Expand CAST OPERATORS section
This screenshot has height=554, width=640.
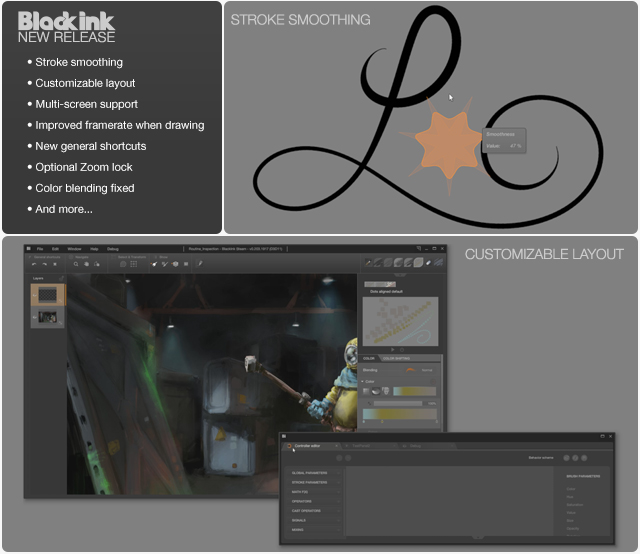[314, 511]
